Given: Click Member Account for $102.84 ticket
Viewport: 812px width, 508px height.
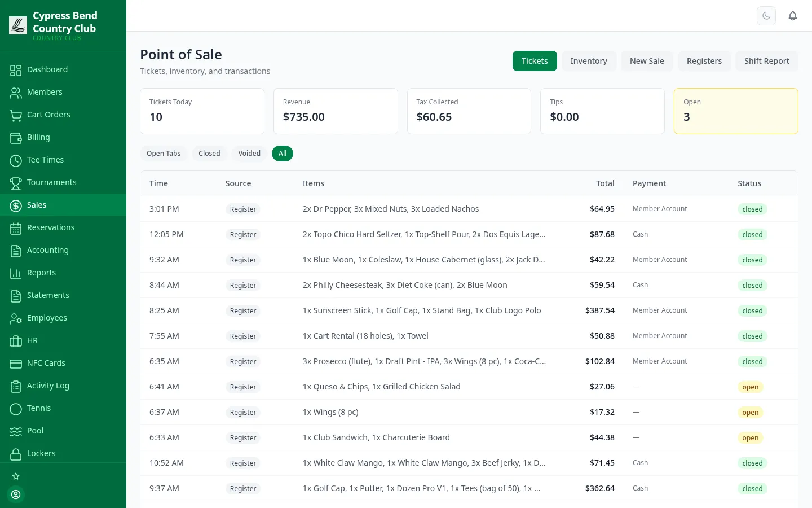Looking at the screenshot, I should point(660,361).
